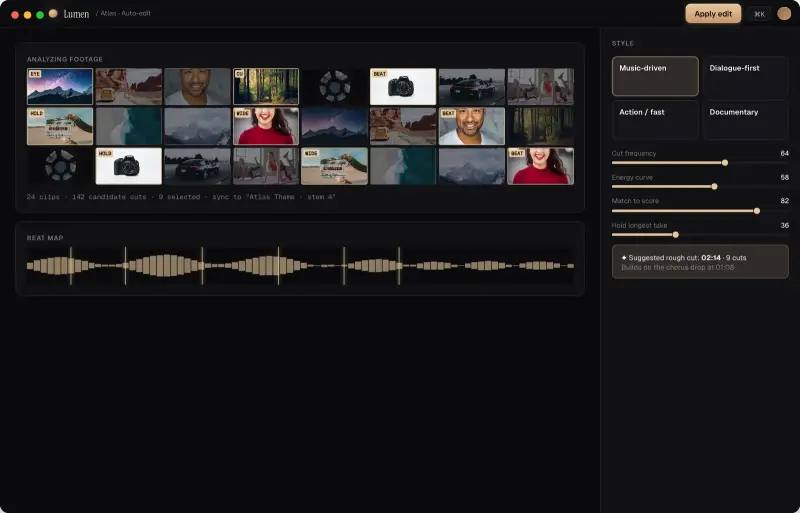Click the gold Lumen logo circle

[x=53, y=13]
